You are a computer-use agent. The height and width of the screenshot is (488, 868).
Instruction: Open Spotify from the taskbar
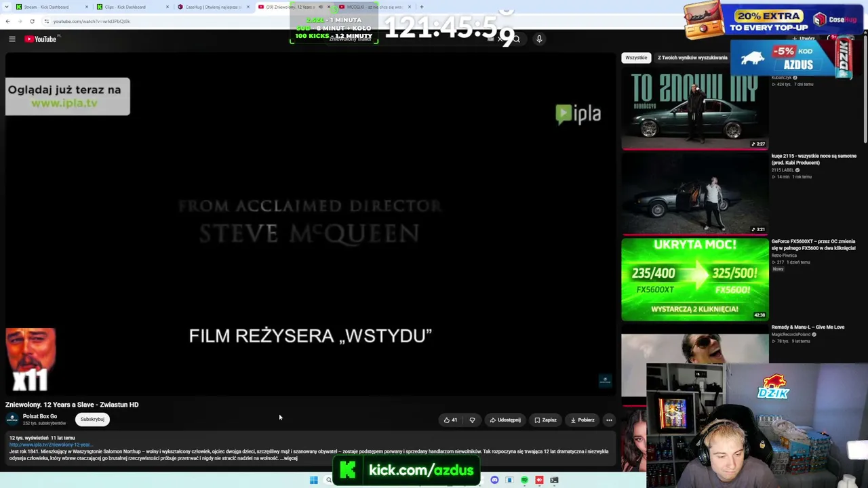coord(524,481)
